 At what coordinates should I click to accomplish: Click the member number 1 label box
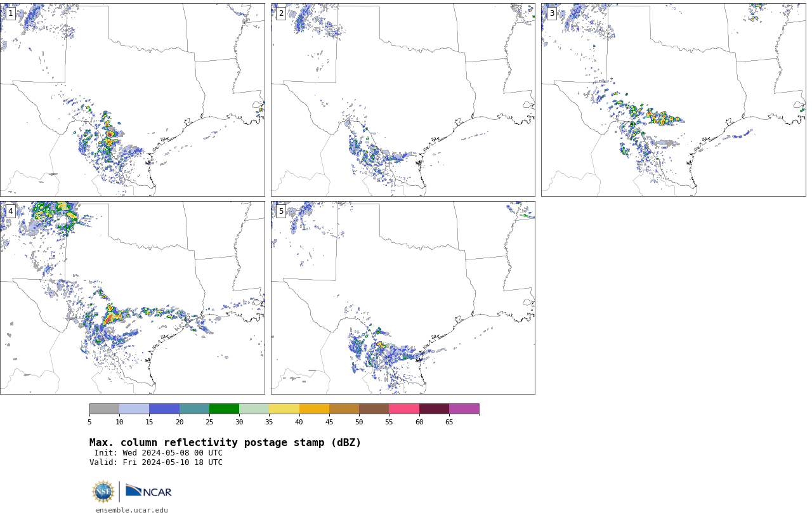click(10, 13)
